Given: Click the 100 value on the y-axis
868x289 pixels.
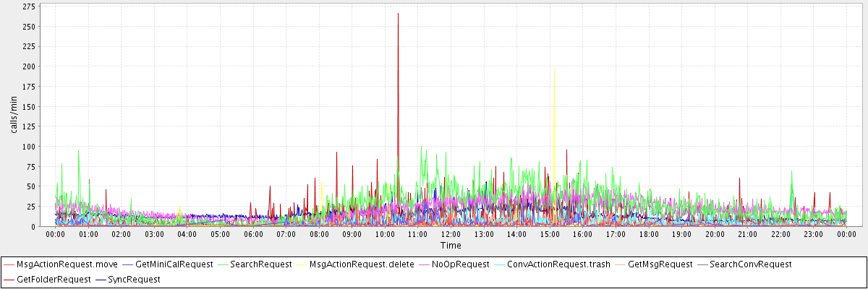Looking at the screenshot, I should point(29,146).
